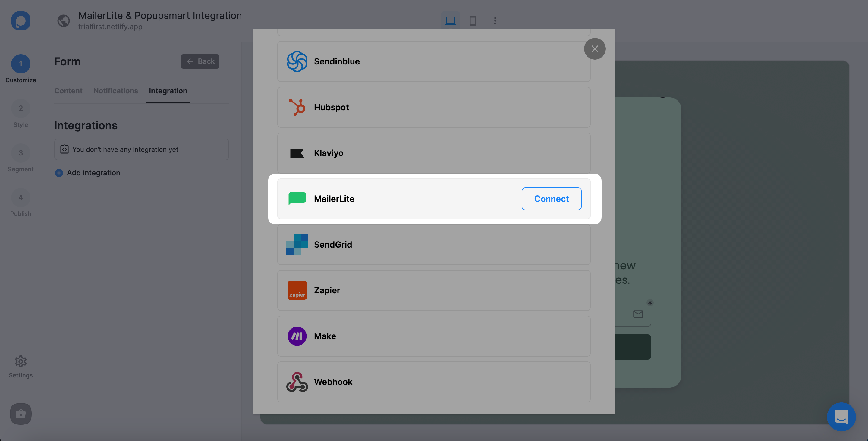Image resolution: width=868 pixels, height=441 pixels.
Task: Switch to the Notifications tab
Action: (x=115, y=91)
